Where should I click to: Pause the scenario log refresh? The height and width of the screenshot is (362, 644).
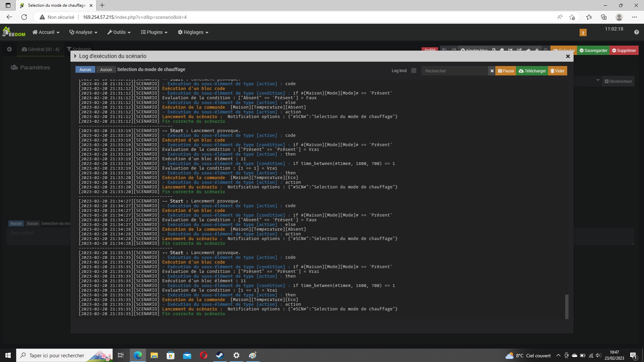(506, 71)
